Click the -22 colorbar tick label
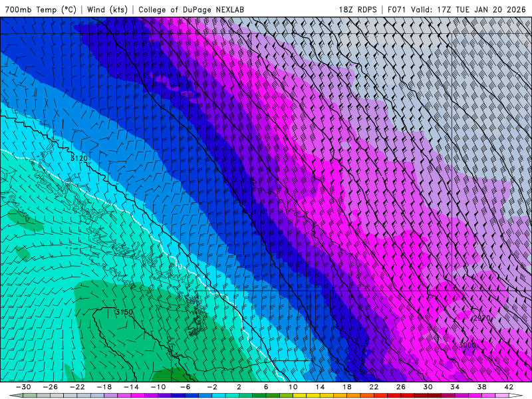Image resolution: width=532 pixels, height=399 pixels. (77, 387)
